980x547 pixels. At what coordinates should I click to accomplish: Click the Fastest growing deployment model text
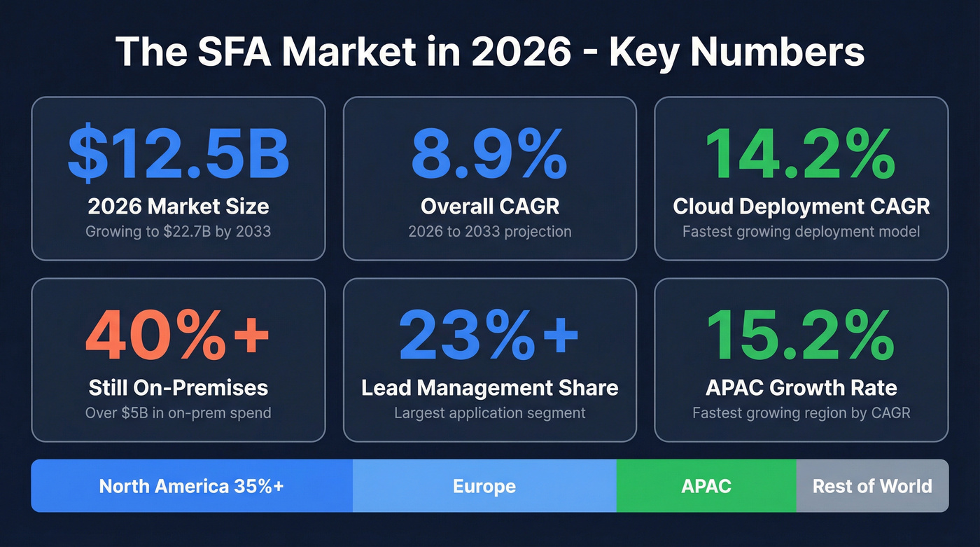[801, 232]
